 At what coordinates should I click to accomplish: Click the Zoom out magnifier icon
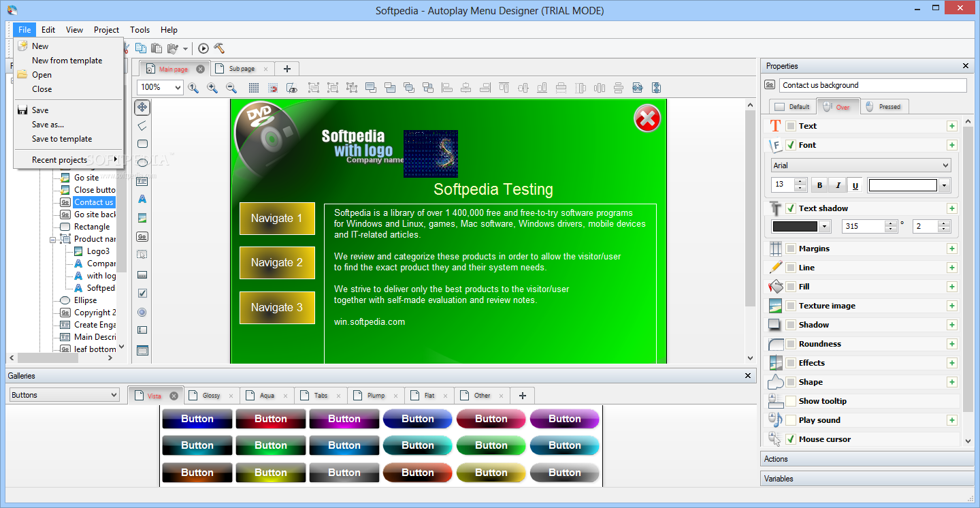tap(231, 88)
